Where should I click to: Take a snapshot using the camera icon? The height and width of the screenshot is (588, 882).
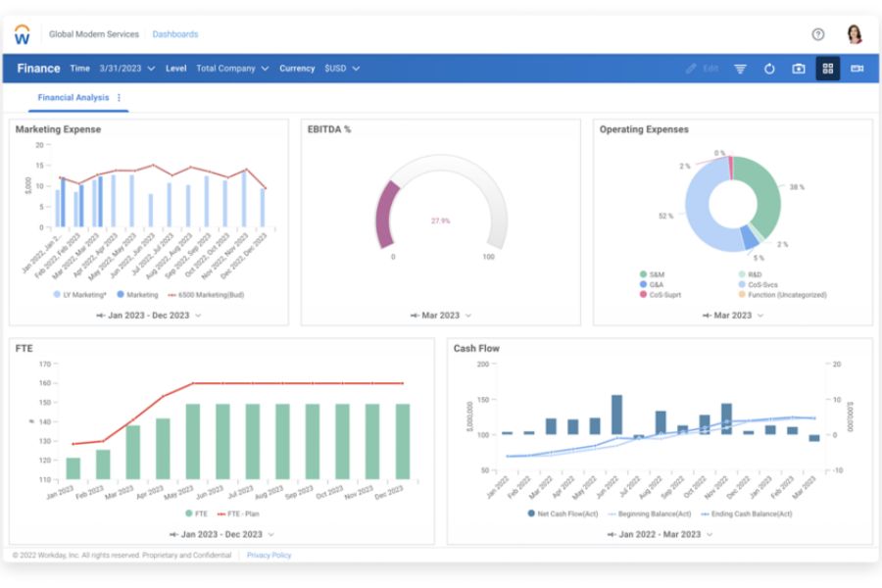pos(799,69)
